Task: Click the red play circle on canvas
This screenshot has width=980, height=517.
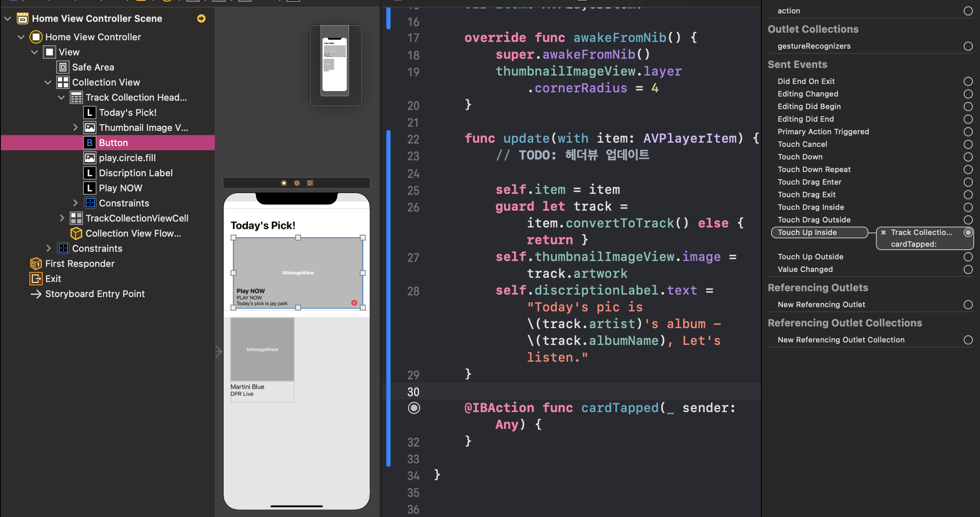Action: (354, 303)
